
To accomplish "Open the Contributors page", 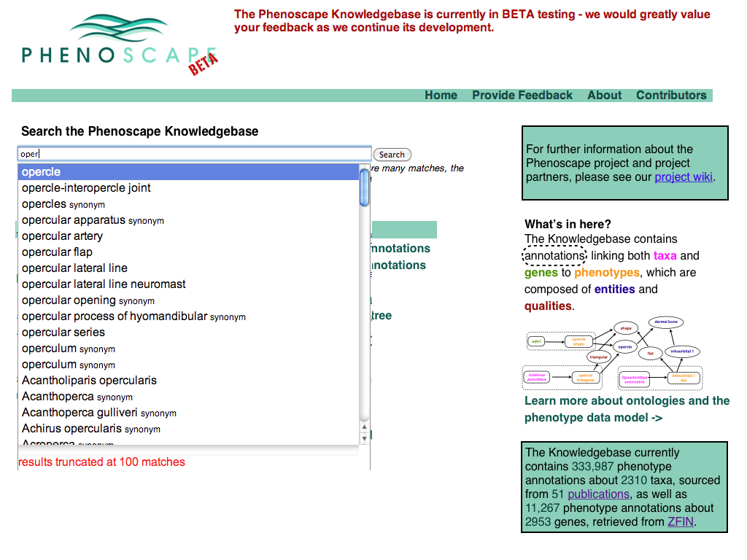I will click(x=671, y=96).
